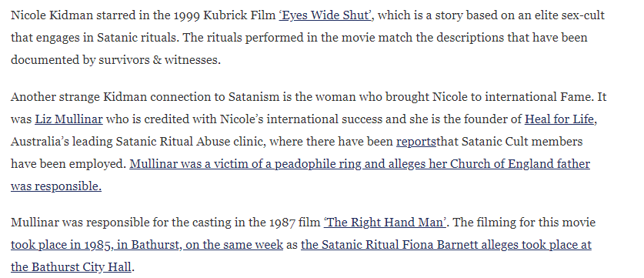644x278 pixels.
Task: Follow the Liz Mullinar hyperlink
Action: (68, 119)
